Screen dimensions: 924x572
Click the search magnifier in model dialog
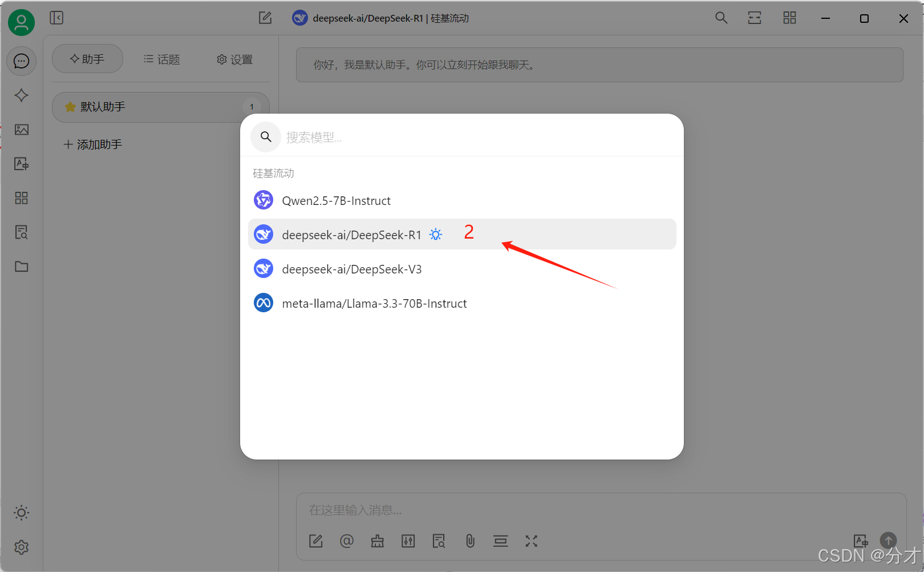pos(266,137)
